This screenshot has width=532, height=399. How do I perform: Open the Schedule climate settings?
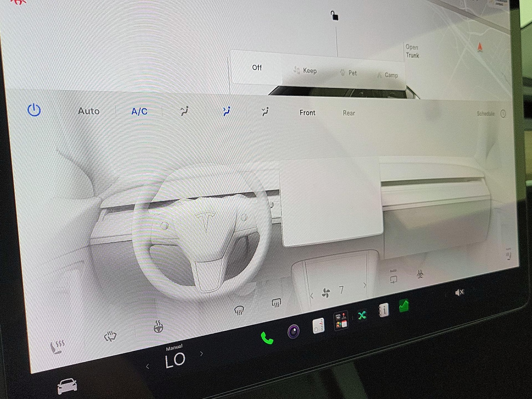click(x=486, y=114)
